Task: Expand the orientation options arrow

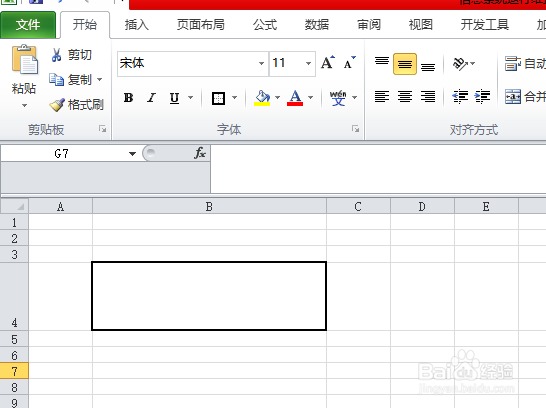Action: [x=473, y=64]
